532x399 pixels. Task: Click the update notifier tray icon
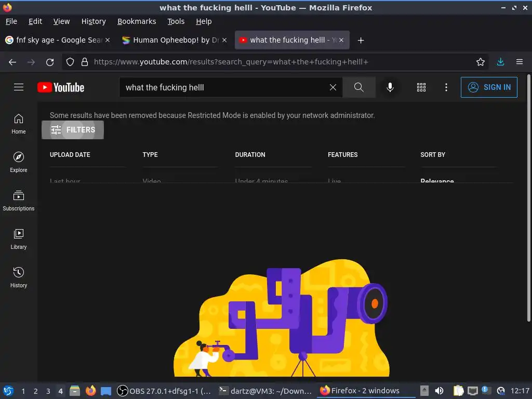tap(486, 390)
